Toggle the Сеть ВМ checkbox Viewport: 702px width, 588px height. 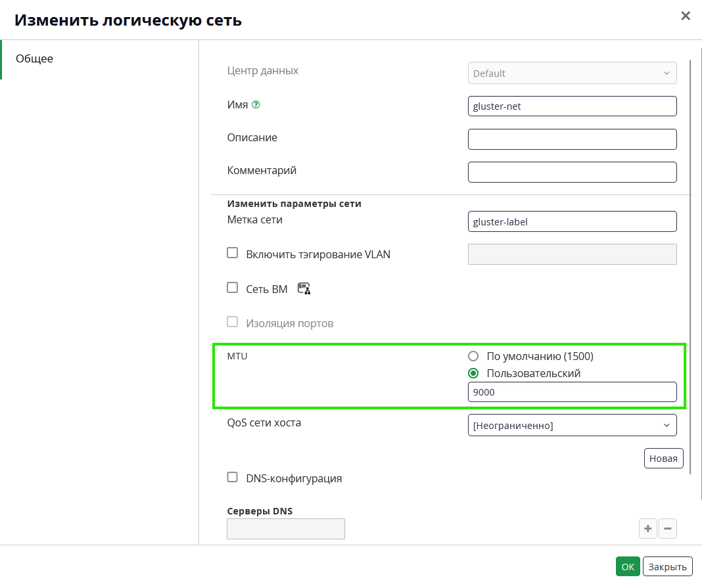point(233,288)
